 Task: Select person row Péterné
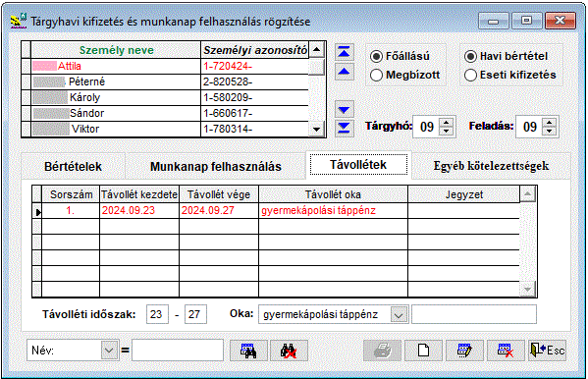[x=116, y=81]
